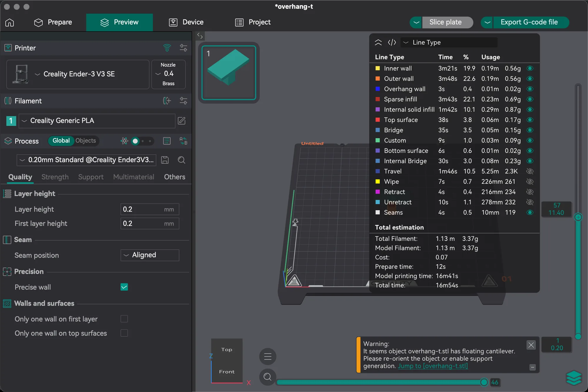Adjust the horizontal move slider handle

[484, 382]
